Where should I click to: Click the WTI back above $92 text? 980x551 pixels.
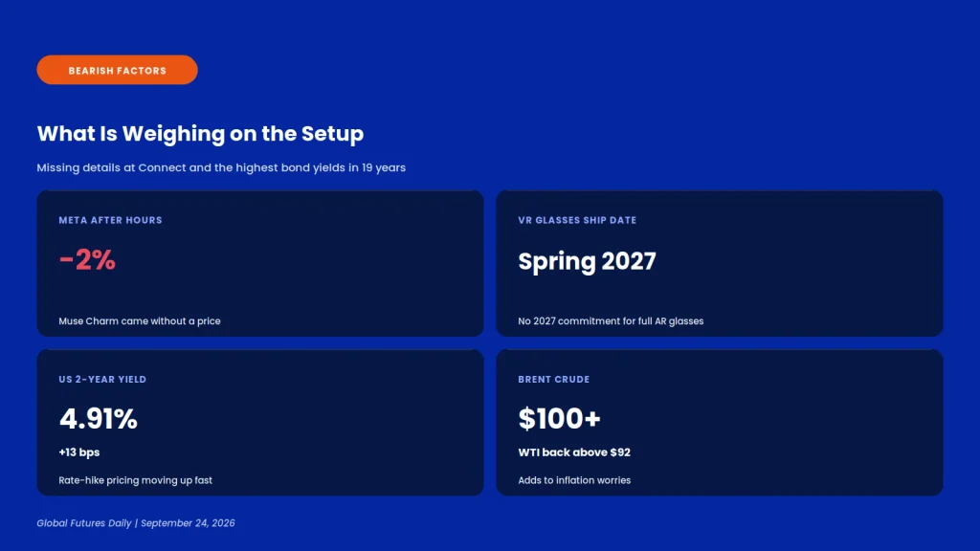point(574,452)
